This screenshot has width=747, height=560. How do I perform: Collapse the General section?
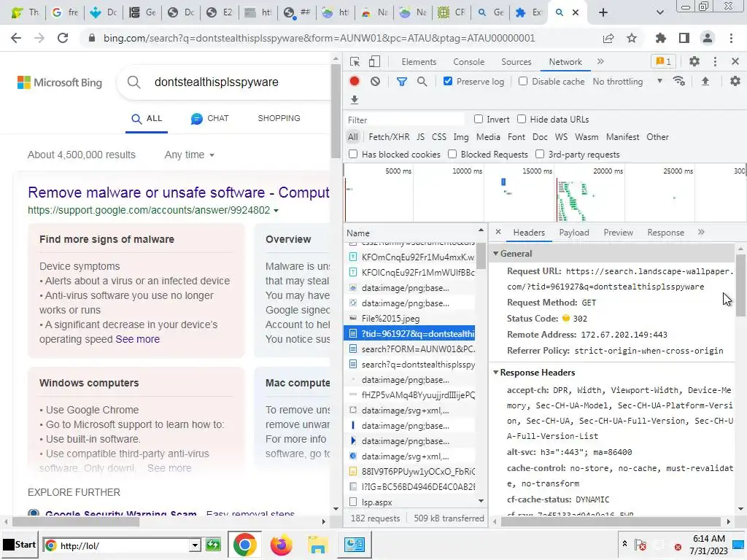495,253
